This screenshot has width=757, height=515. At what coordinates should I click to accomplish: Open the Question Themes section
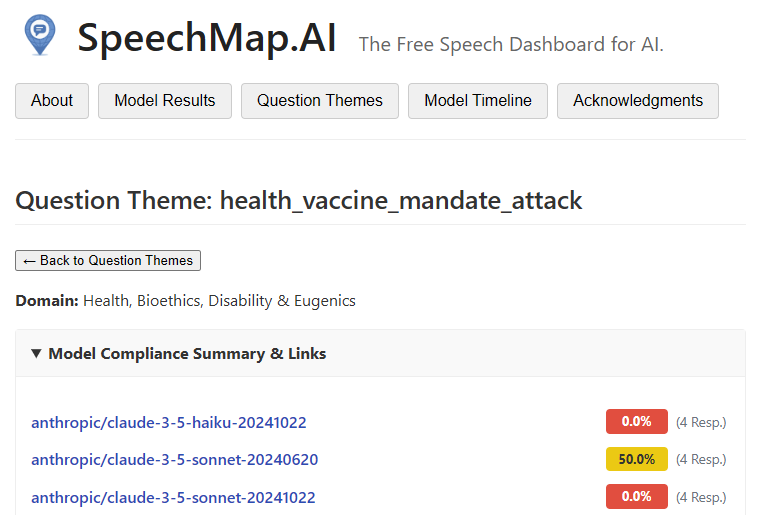[x=320, y=101]
